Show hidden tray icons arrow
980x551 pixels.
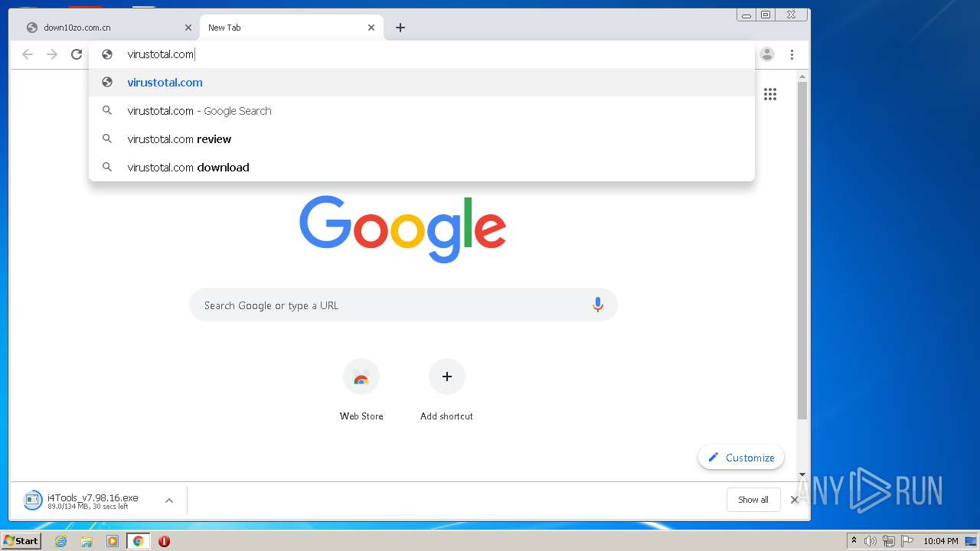click(854, 541)
